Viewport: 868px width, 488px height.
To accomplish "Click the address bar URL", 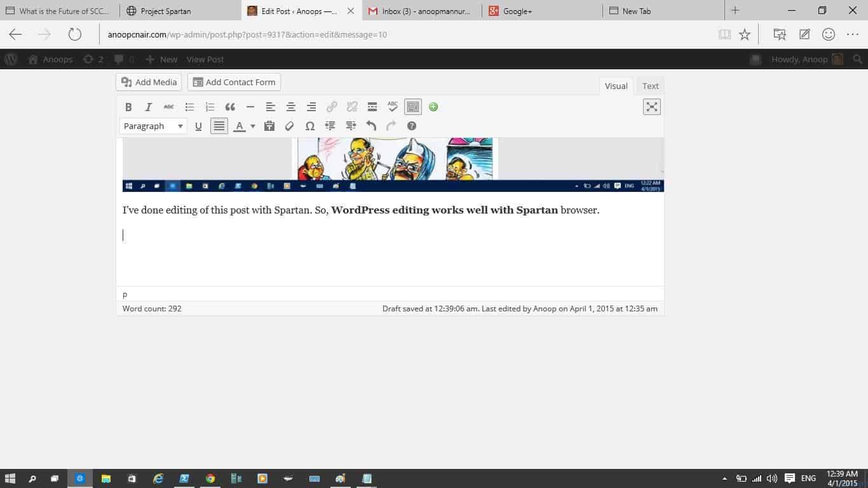I will 247,34.
